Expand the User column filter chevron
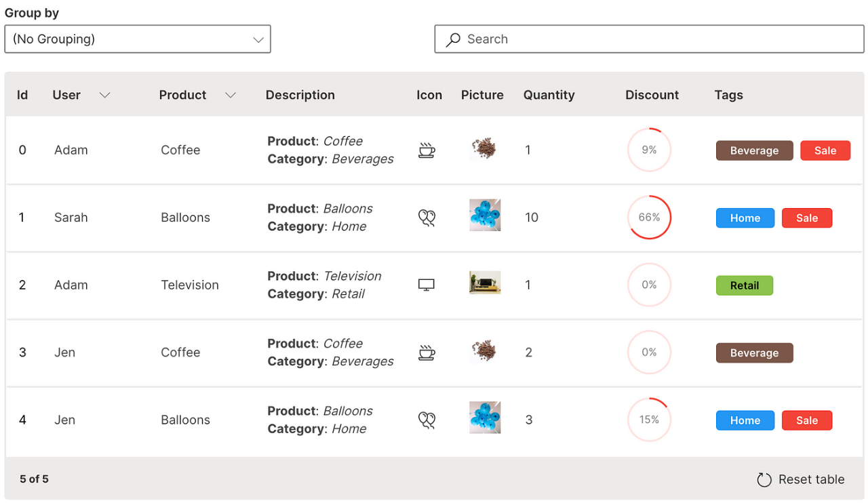Viewport: 868px width, 503px height. tap(104, 96)
